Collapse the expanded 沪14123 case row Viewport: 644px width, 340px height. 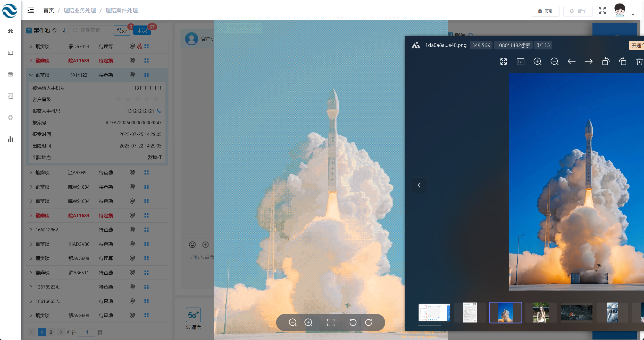[31, 75]
